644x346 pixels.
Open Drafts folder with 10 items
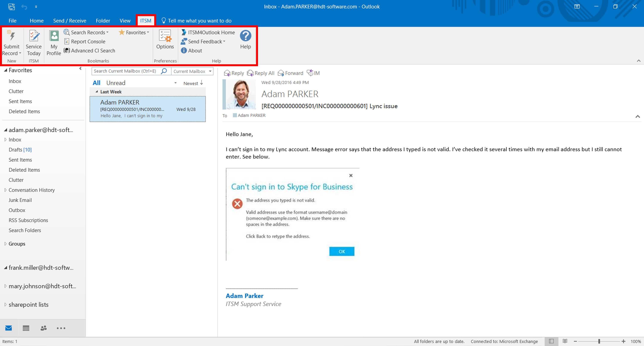click(x=20, y=150)
